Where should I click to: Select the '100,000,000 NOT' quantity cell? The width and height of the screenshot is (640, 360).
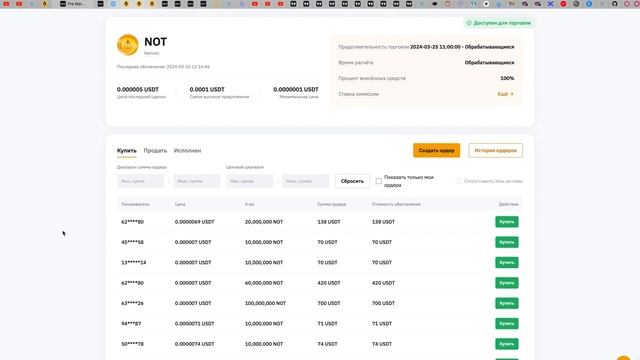point(265,303)
